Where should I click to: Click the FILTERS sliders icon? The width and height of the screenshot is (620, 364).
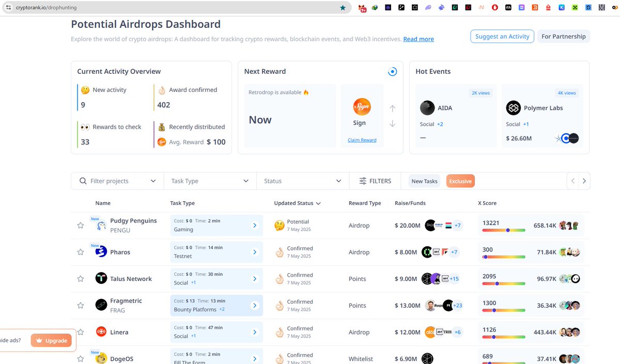pyautogui.click(x=363, y=181)
